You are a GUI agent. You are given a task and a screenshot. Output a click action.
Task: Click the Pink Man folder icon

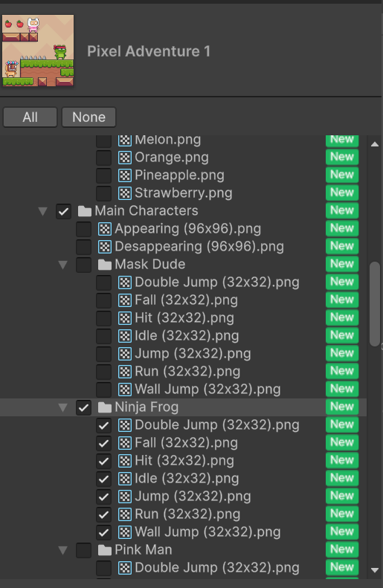pos(105,550)
